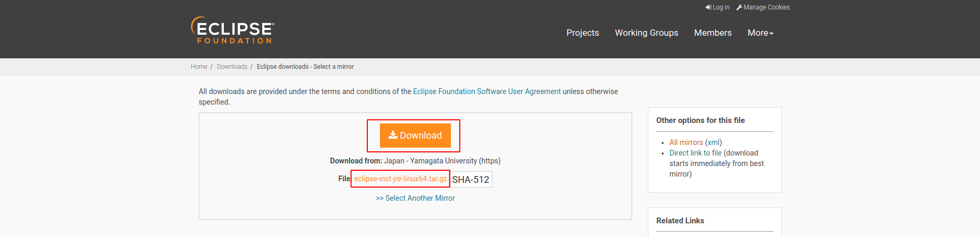Screen dimensions: 980x237
Task: Expand the More dropdown menu
Action: pyautogui.click(x=760, y=33)
